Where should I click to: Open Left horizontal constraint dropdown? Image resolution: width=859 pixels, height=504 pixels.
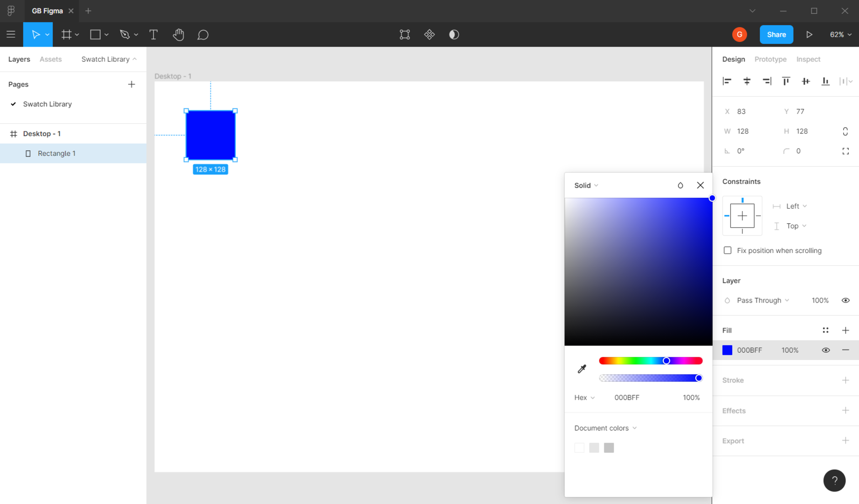(x=796, y=206)
